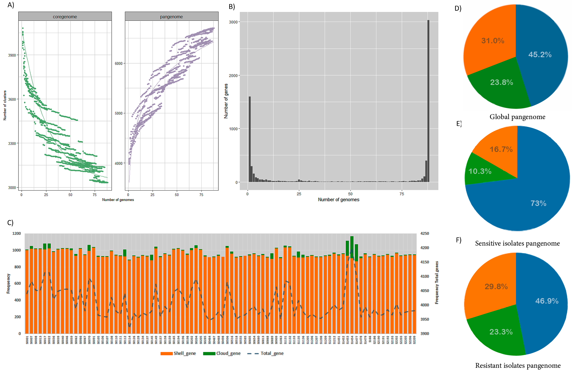Click the 16.7% orange sensitive pie slice

pos(501,149)
